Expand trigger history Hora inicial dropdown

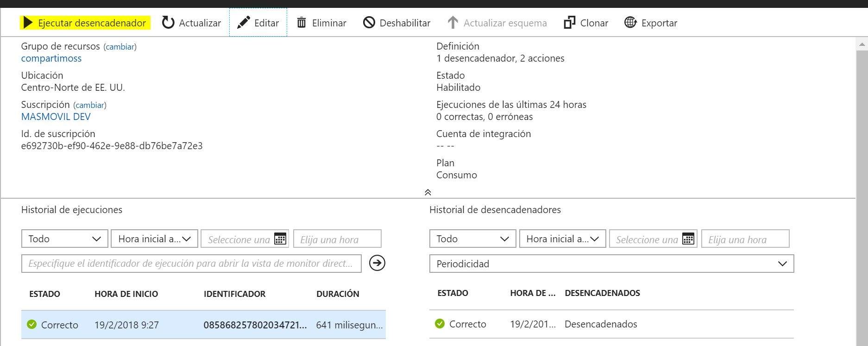(562, 239)
